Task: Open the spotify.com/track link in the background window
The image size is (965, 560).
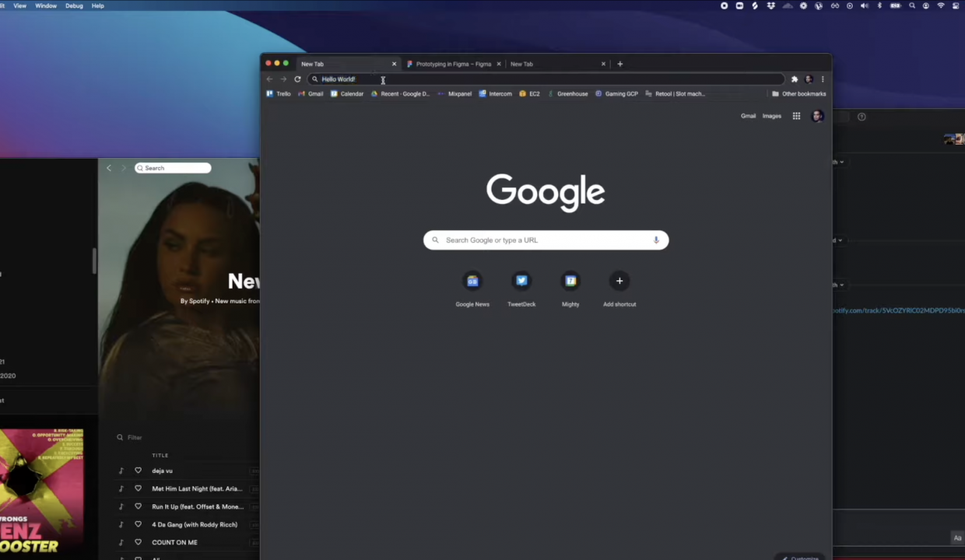Action: click(899, 310)
